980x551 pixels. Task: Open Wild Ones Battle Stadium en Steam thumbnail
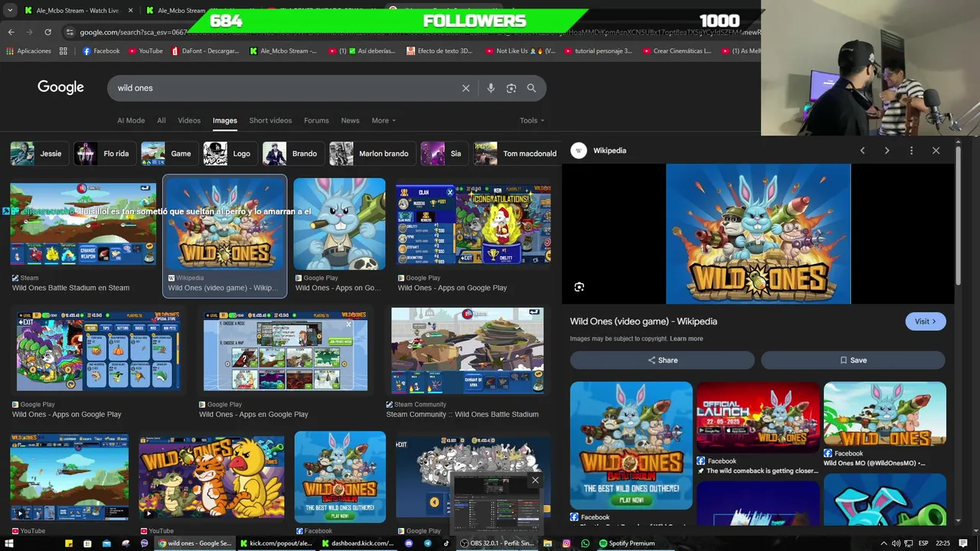pos(83,223)
